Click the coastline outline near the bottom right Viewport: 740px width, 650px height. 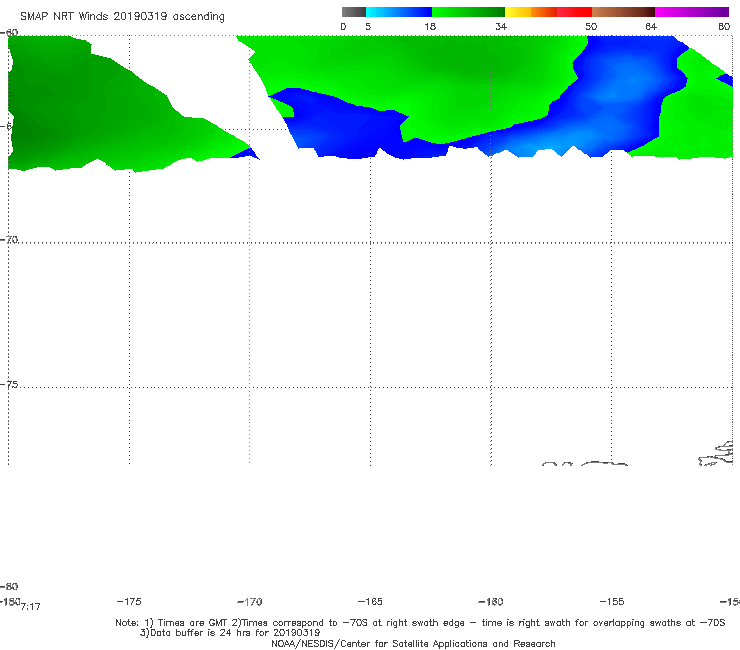716,454
